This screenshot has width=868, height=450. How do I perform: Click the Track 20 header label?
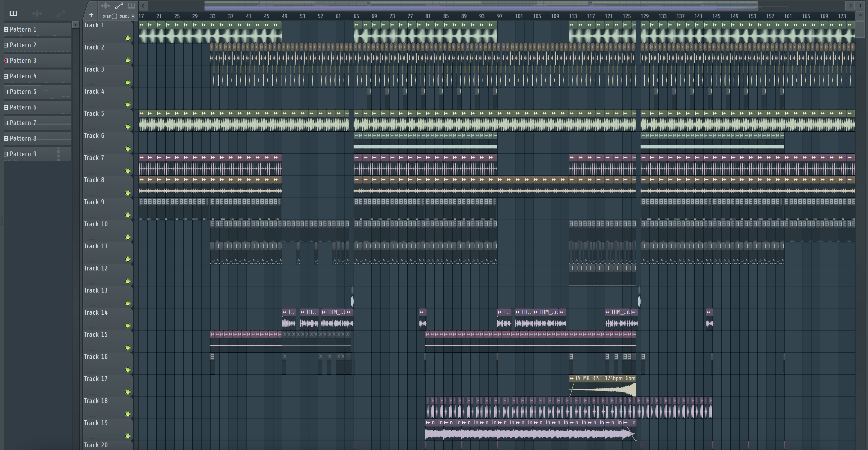point(96,445)
